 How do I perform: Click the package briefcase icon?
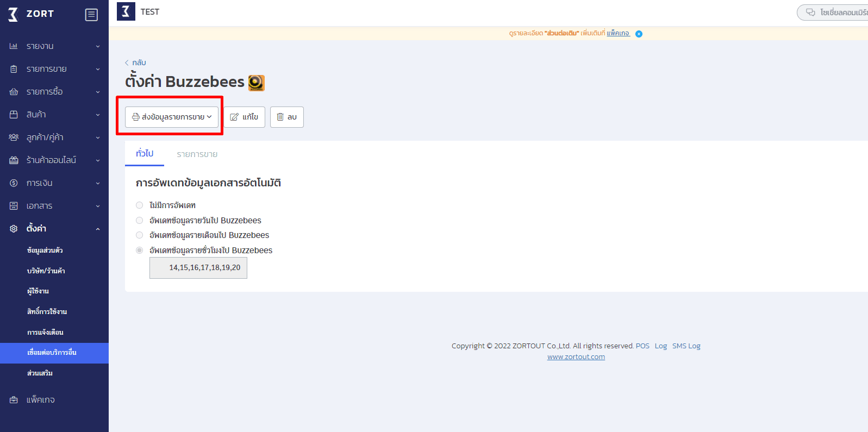tap(14, 400)
